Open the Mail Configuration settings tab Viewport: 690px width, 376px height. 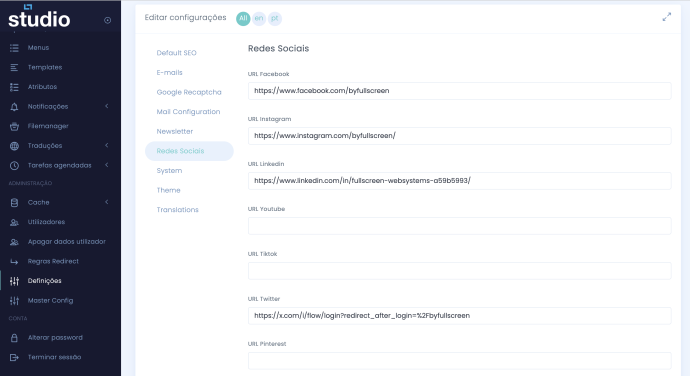click(x=188, y=112)
